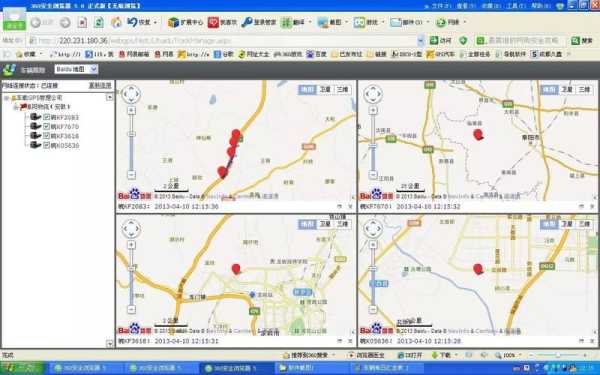Click refresh icon in browser toolbar
This screenshot has width=600, height=375.
click(x=99, y=22)
